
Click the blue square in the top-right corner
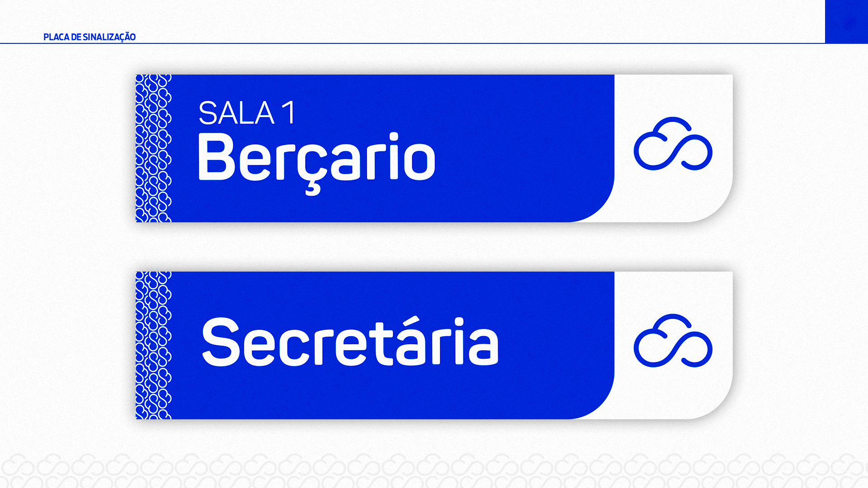[x=846, y=22]
